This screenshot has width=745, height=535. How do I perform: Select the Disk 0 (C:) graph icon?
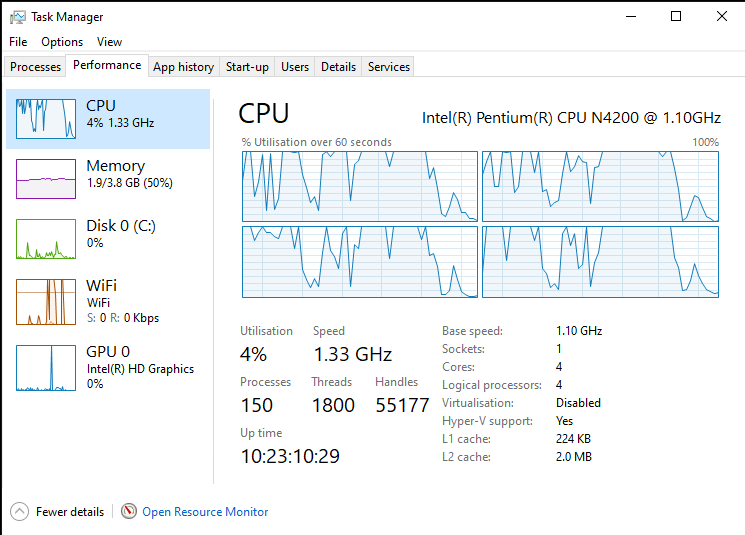pyautogui.click(x=46, y=239)
